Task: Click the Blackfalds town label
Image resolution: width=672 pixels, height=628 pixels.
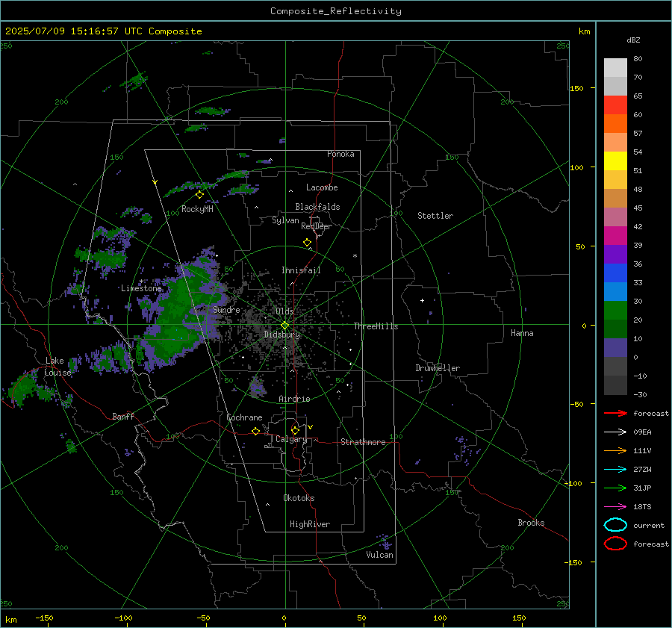Action: pos(317,207)
